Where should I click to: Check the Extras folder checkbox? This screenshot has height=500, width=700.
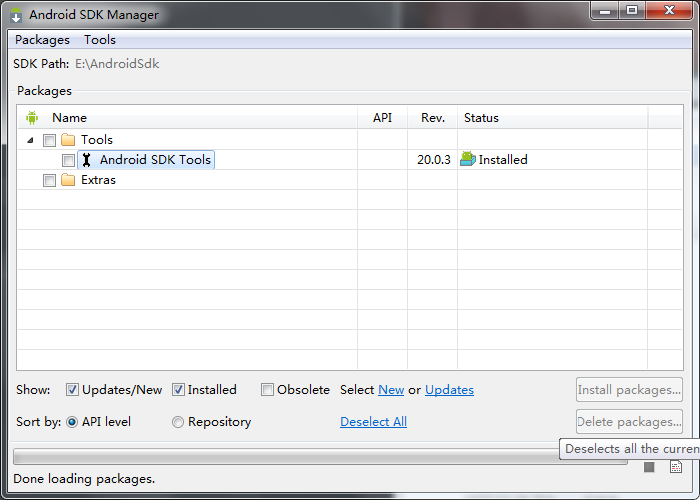[x=49, y=180]
